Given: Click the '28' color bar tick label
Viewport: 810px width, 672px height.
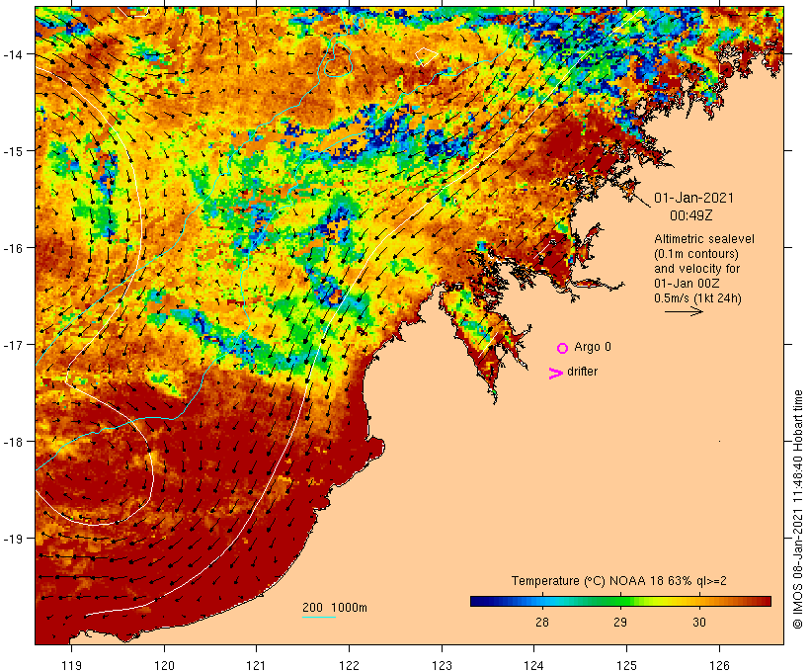Looking at the screenshot, I should [542, 622].
